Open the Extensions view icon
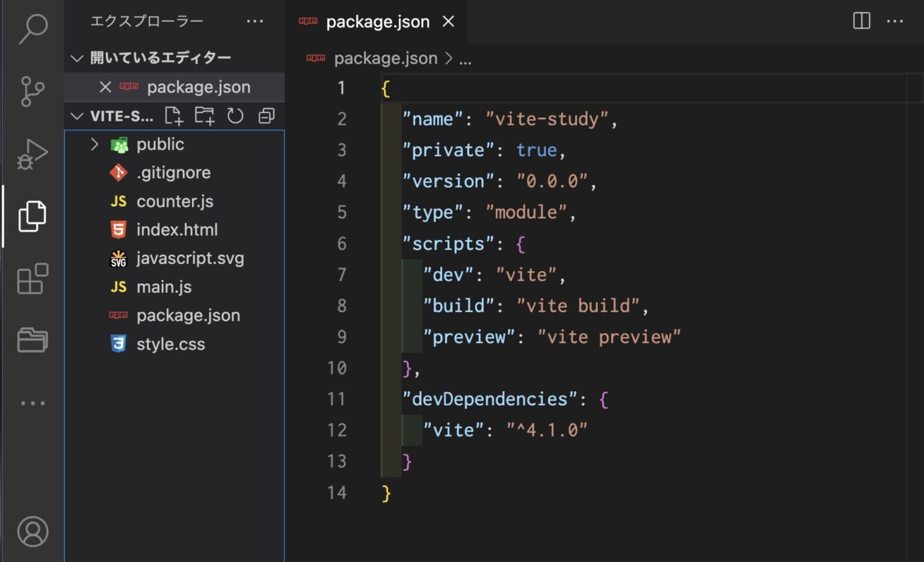Image resolution: width=924 pixels, height=562 pixels. (x=33, y=279)
